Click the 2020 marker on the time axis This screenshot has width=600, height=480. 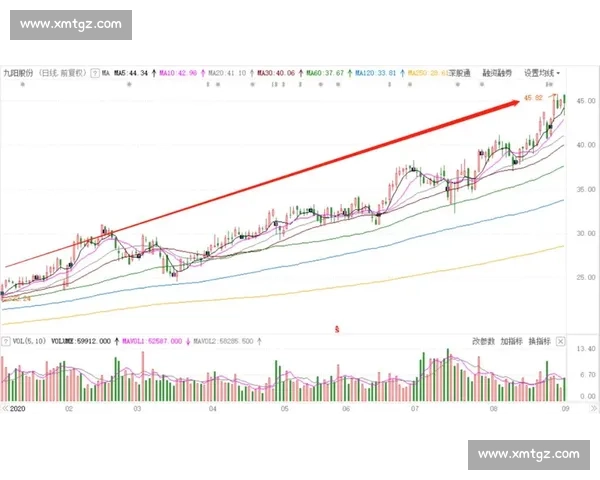[x=18, y=409]
